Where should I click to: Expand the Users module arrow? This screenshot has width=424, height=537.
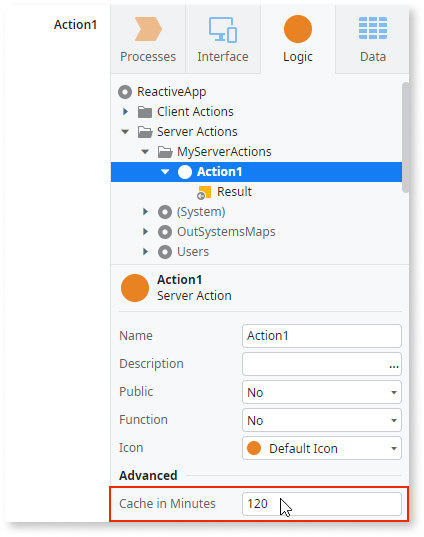click(146, 252)
